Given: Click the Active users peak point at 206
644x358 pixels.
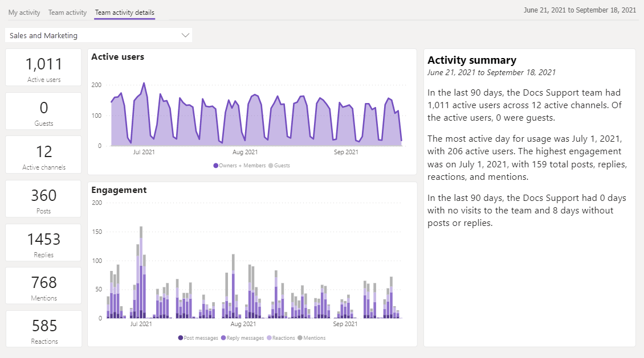Looking at the screenshot, I should click(x=144, y=83).
